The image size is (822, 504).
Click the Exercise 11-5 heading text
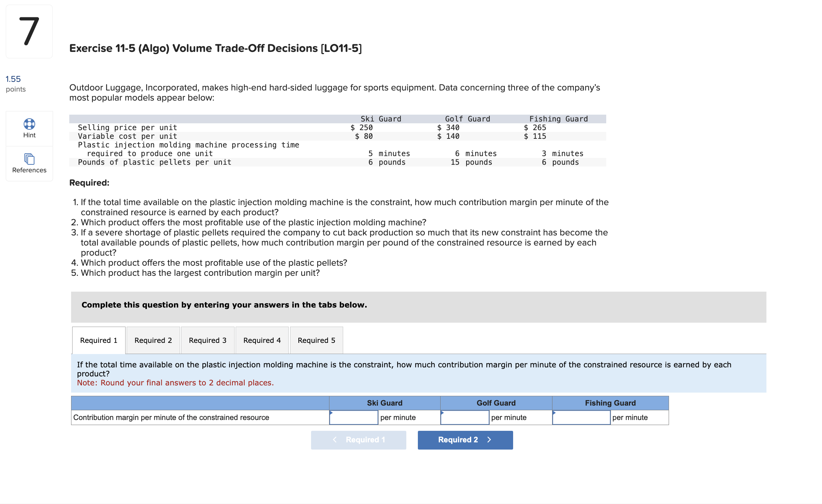click(x=215, y=48)
